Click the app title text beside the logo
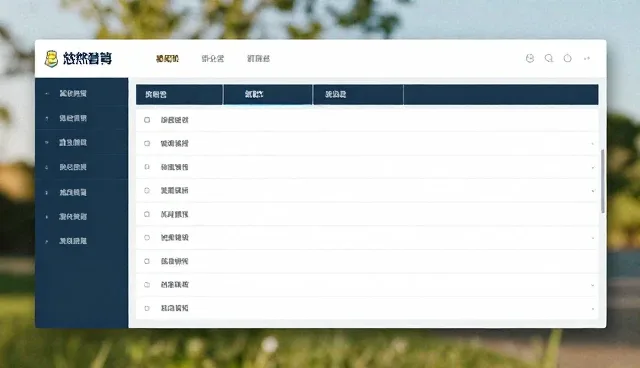Image resolution: width=640 pixels, height=368 pixels. click(x=87, y=59)
